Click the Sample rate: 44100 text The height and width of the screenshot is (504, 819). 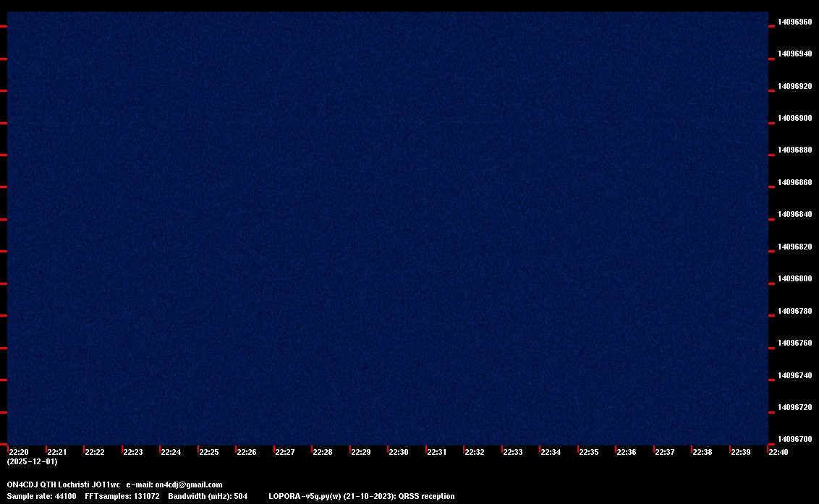point(41,496)
